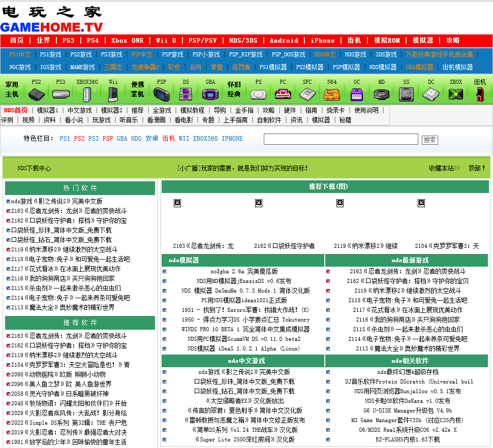Open iPhone in red navigation bar
Viewport: 493px width, 448px height.
(323, 41)
